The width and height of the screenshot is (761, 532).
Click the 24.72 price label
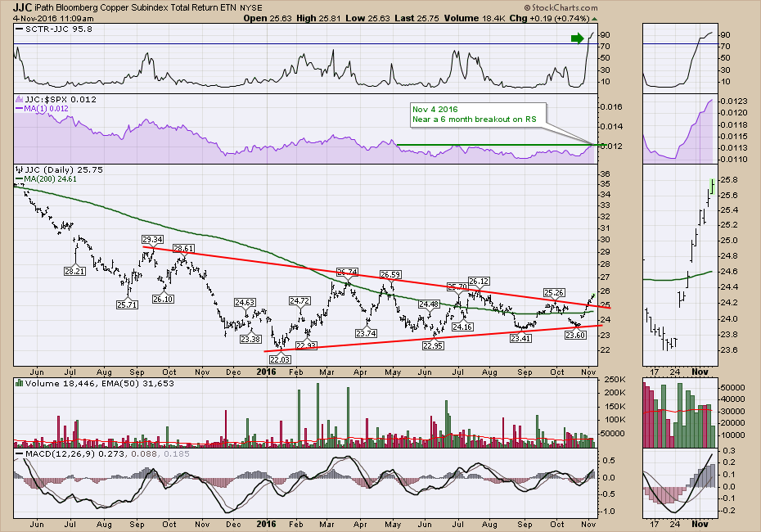[299, 301]
